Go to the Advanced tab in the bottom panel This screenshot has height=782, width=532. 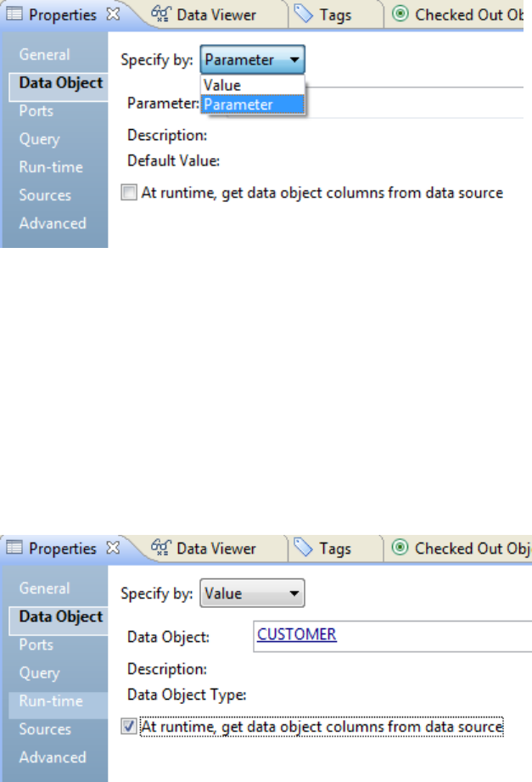(53, 757)
